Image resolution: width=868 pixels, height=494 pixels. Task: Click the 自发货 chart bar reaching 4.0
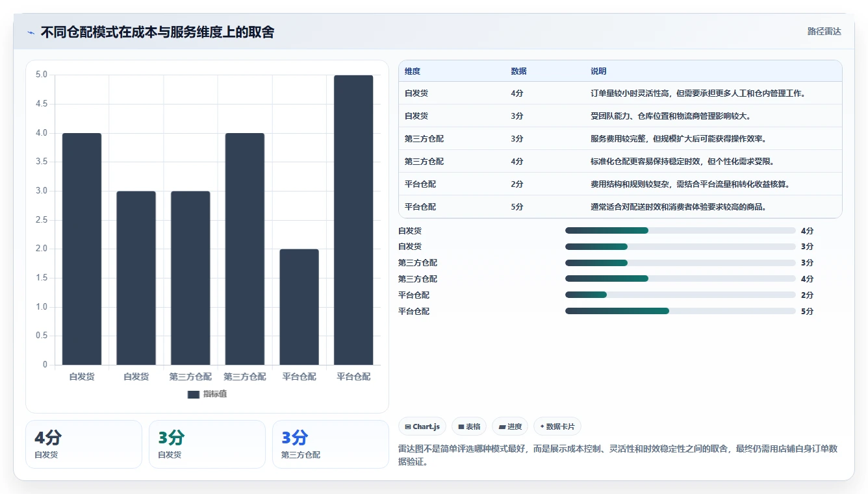click(82, 249)
